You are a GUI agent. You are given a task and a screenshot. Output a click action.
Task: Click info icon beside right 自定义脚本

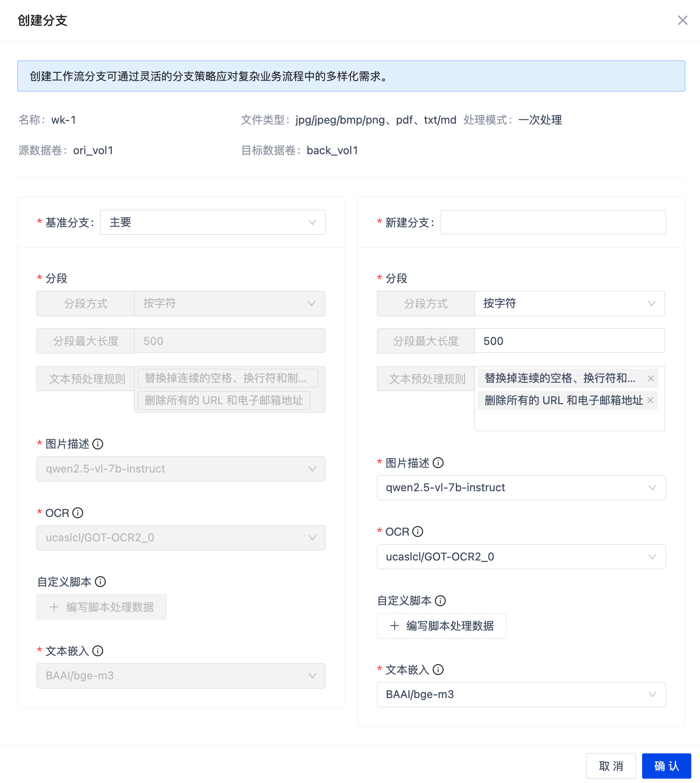click(441, 601)
